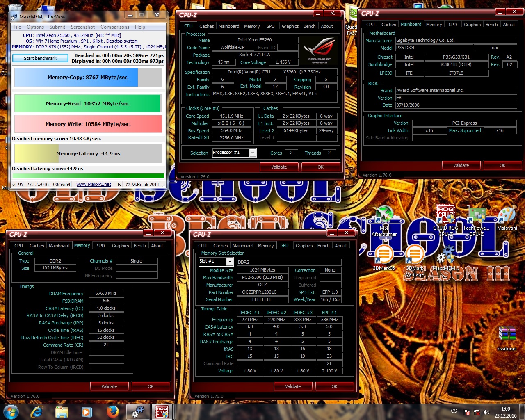This screenshot has width=525, height=420.
Task: Select the Mainboard tab in the SPD CPU-Z window
Action: (243, 246)
